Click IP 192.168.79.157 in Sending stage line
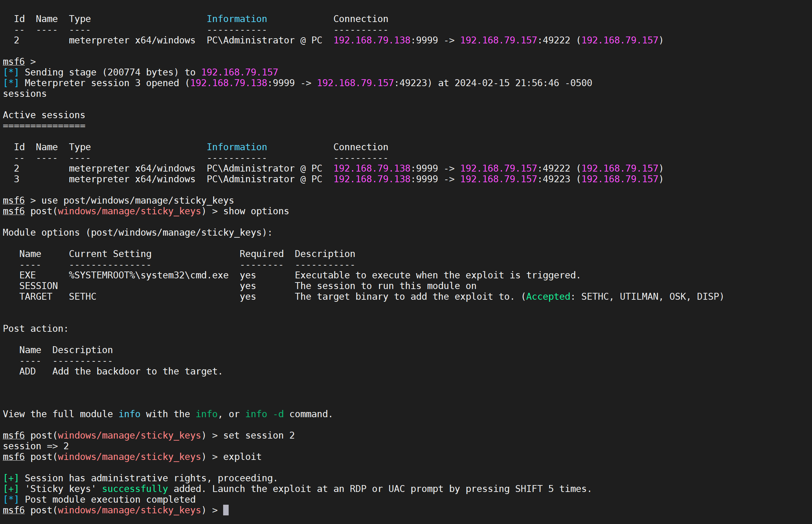The width and height of the screenshot is (812, 524). [x=239, y=72]
